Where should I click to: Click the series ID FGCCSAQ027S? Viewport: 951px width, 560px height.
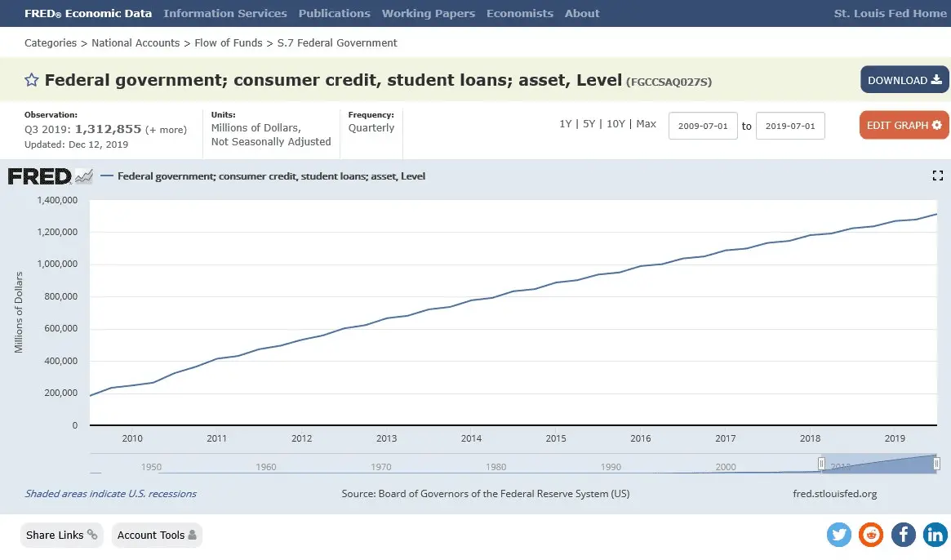pos(669,82)
